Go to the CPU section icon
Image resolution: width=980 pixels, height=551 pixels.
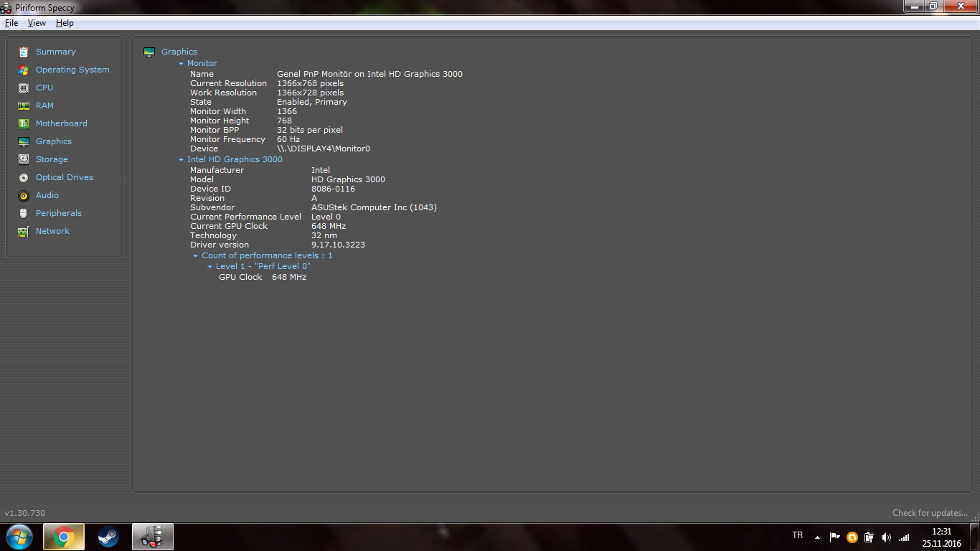pos(24,88)
